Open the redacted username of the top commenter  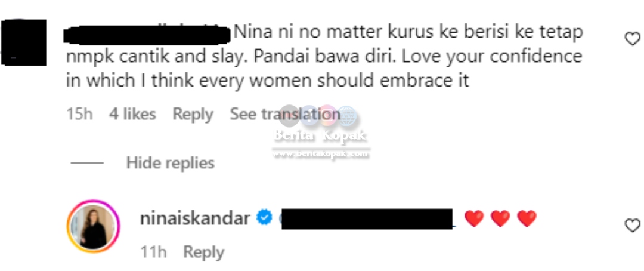(147, 35)
